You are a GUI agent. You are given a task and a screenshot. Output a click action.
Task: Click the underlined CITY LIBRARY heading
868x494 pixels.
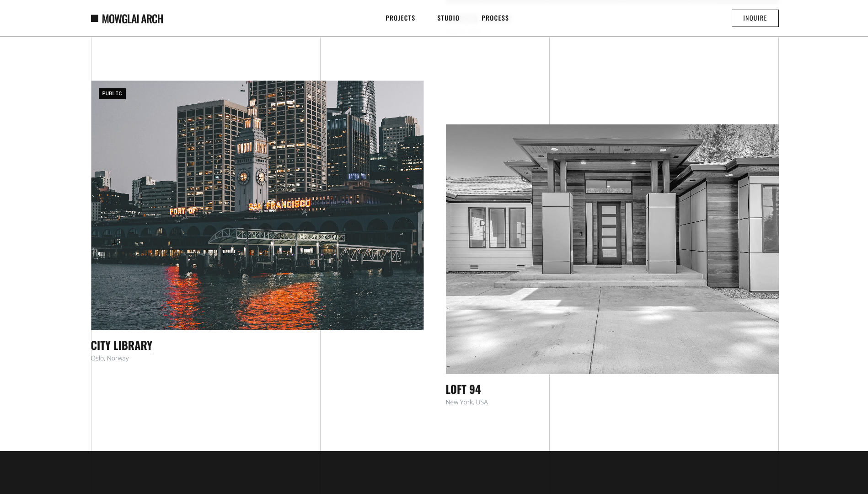tap(122, 346)
